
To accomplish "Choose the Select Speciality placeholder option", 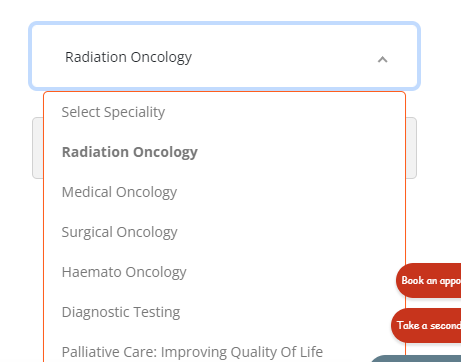I will [224, 112].
